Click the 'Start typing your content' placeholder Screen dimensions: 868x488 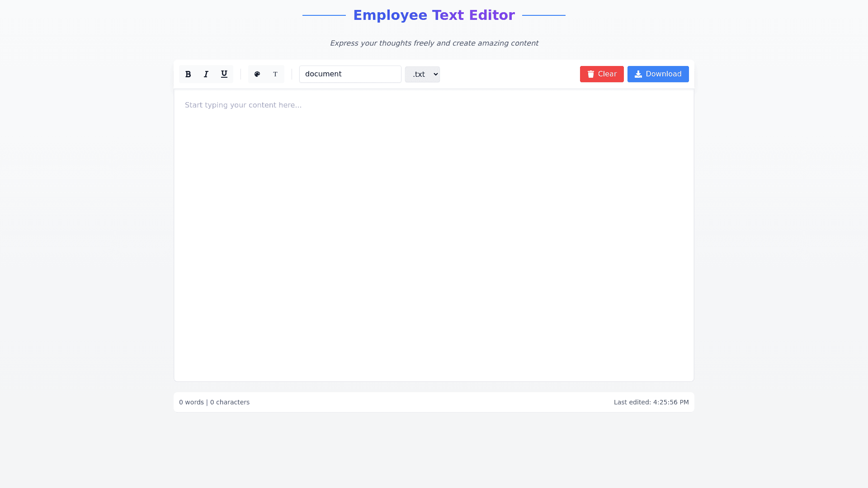(243, 105)
